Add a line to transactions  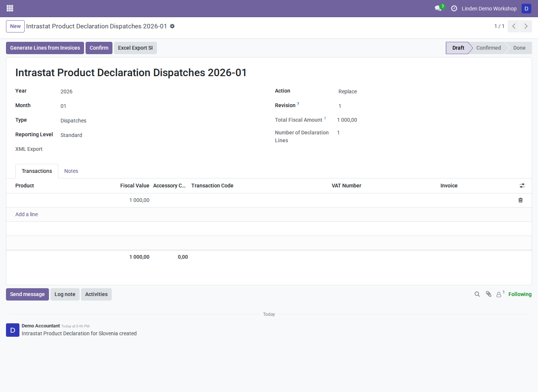coord(27,214)
